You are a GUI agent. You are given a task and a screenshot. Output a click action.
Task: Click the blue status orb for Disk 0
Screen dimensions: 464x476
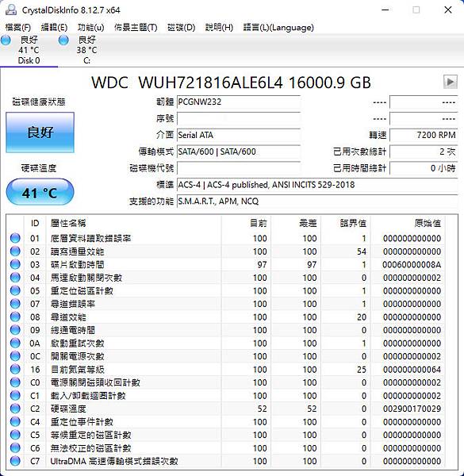(6, 40)
